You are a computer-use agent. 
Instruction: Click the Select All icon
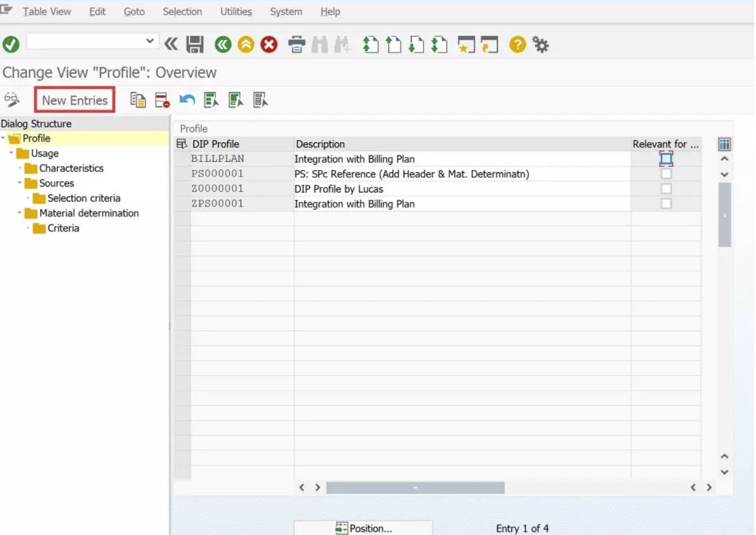(211, 100)
